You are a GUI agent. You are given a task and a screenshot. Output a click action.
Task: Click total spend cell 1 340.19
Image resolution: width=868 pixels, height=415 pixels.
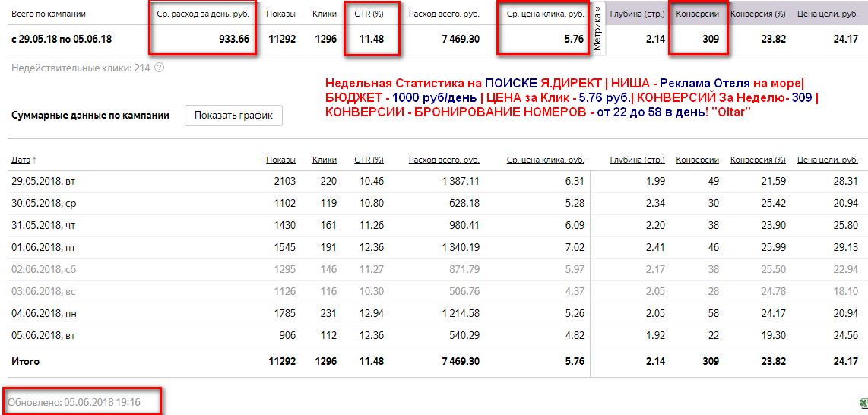(x=461, y=248)
